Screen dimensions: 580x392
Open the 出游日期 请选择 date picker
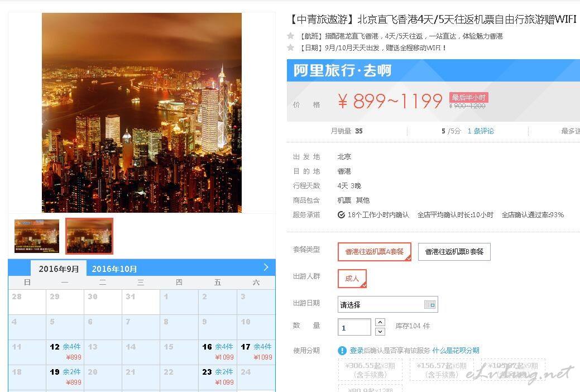(x=387, y=305)
